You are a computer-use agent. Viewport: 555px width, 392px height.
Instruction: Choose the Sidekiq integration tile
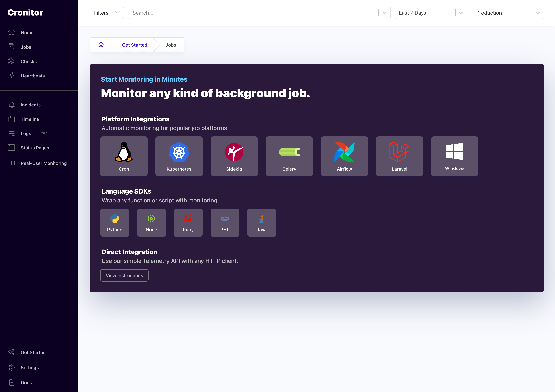pyautogui.click(x=234, y=156)
